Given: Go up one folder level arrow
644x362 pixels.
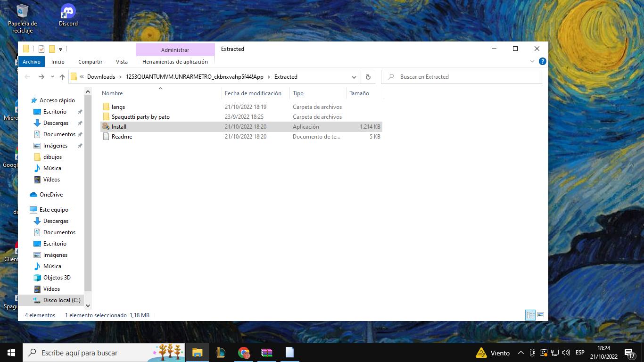Looking at the screenshot, I should (x=62, y=77).
